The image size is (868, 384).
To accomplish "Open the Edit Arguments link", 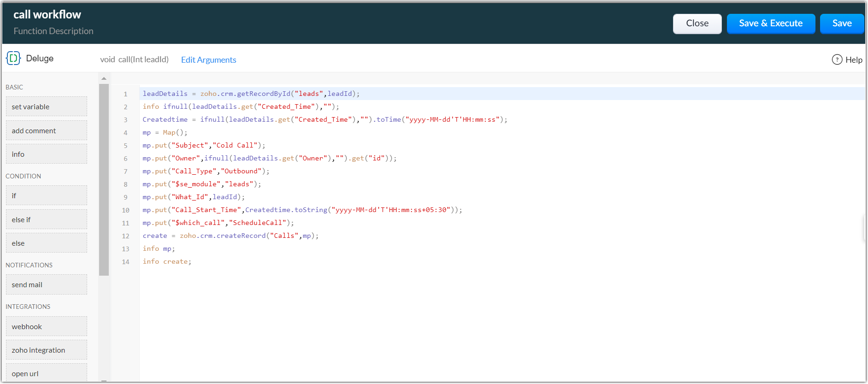I will 208,60.
